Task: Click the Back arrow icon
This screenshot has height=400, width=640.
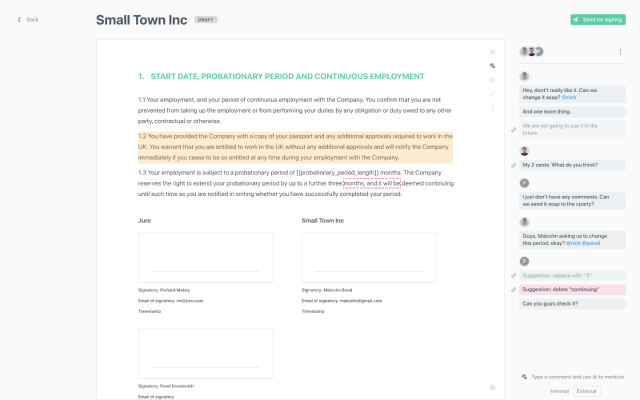Action: coord(19,20)
